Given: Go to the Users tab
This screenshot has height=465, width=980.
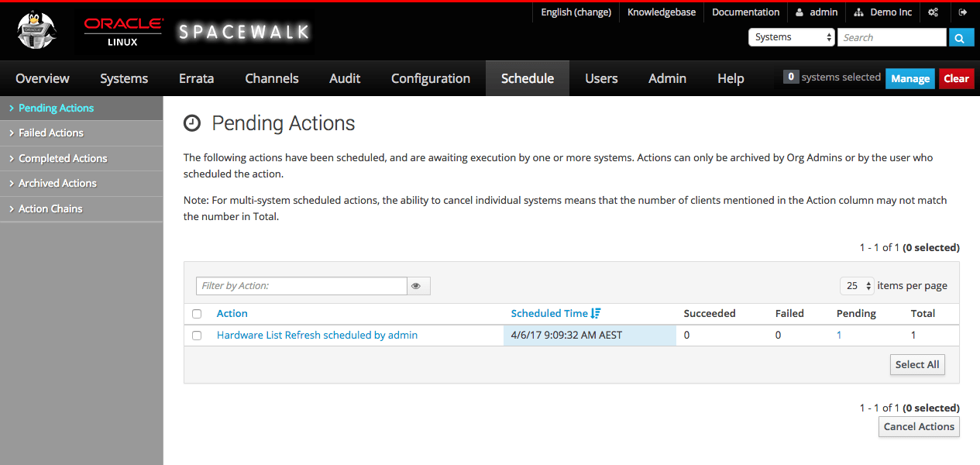Looking at the screenshot, I should pyautogui.click(x=601, y=78).
